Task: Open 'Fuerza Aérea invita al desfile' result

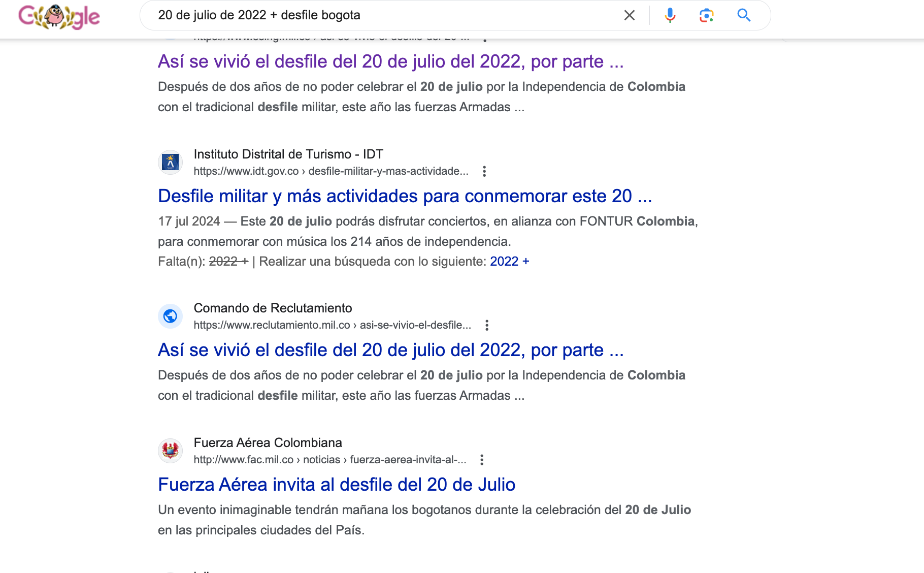Action: [336, 485]
